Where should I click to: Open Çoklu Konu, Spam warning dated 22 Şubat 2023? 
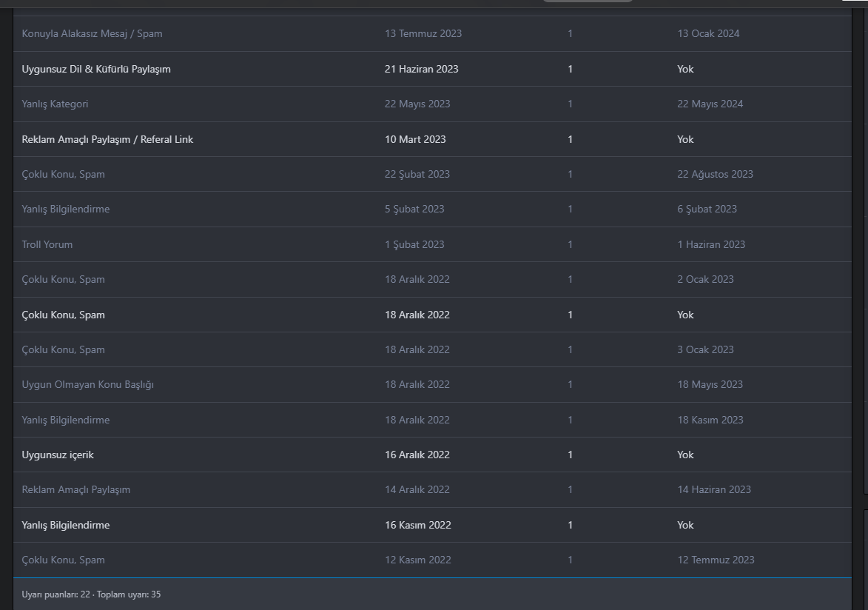pyautogui.click(x=63, y=174)
